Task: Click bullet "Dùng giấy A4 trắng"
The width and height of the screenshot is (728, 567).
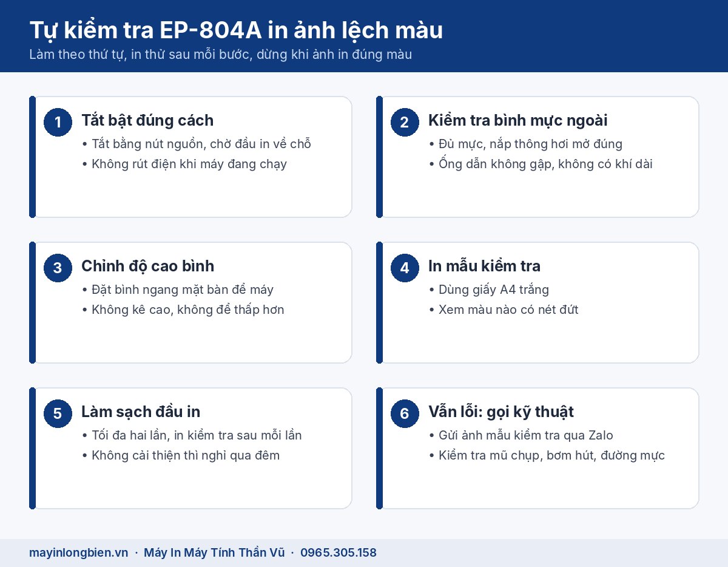Action: point(488,290)
